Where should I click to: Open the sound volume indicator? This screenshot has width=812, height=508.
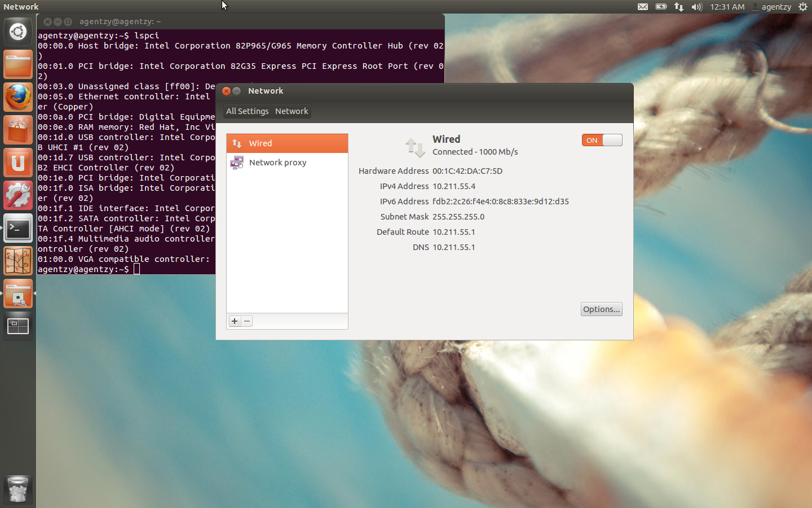point(697,7)
